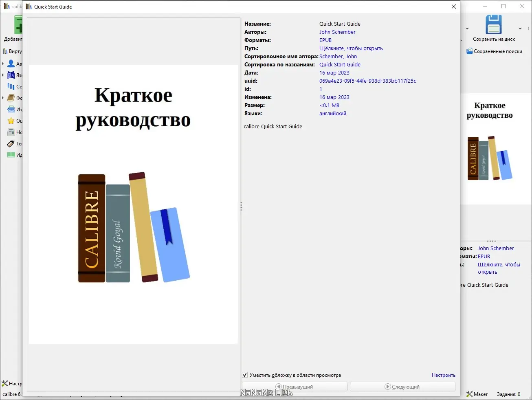
Task: Expand the Formats tree category arrow
Action: [x=3, y=98]
